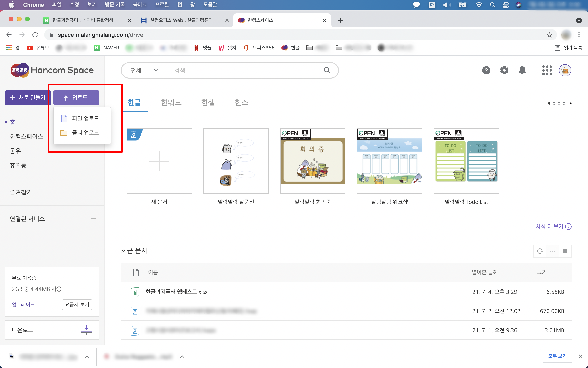Open 한글과컴퓨터 웹테스트.xlsx file

pos(177,292)
